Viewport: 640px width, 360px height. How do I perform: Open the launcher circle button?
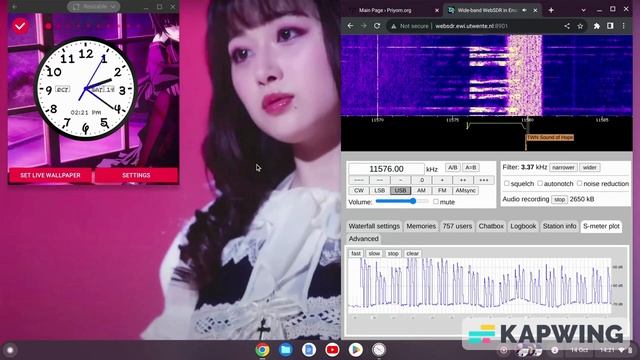(10, 350)
